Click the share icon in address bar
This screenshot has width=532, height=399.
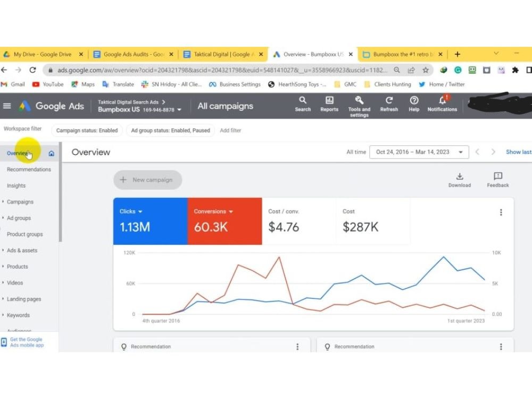click(411, 70)
